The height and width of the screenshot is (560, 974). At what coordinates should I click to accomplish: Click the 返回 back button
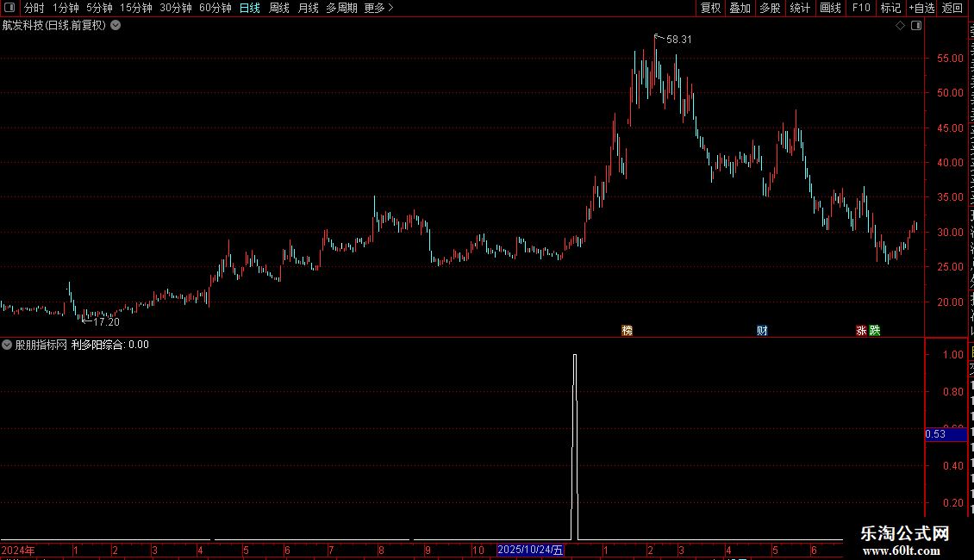(952, 8)
